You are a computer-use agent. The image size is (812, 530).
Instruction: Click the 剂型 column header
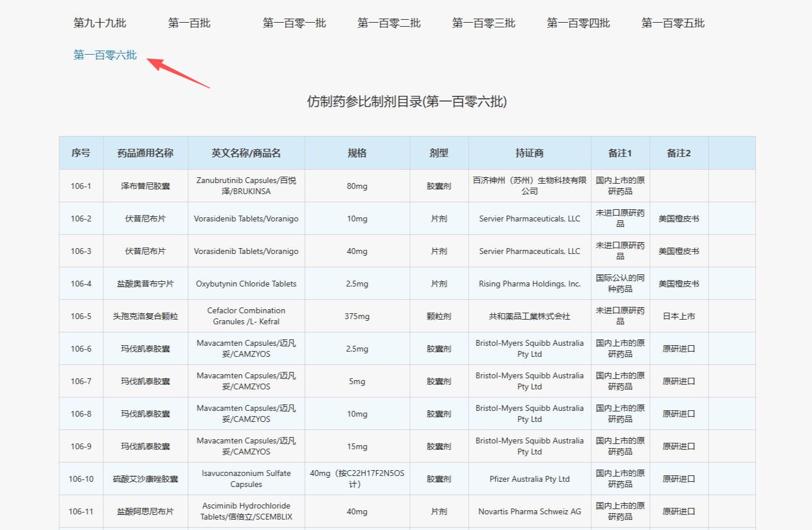(x=439, y=153)
